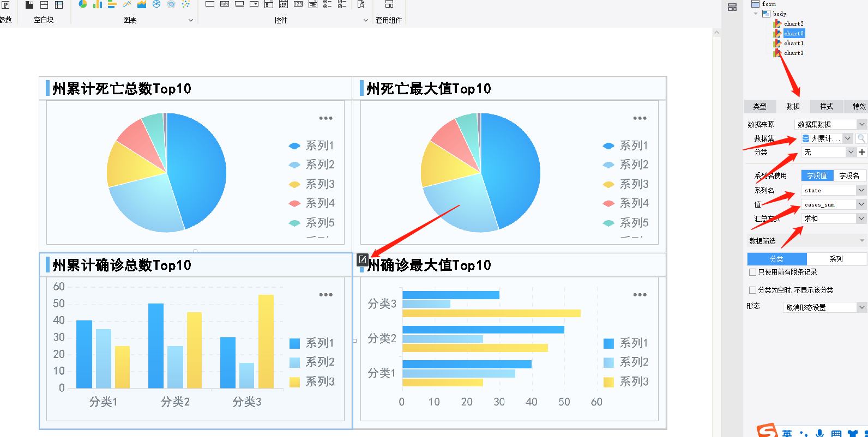Add a new category with plus button
This screenshot has height=437, width=868.
point(862,152)
